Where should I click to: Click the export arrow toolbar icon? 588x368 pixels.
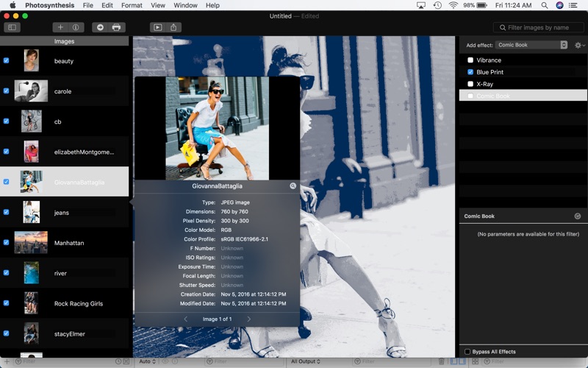click(100, 27)
